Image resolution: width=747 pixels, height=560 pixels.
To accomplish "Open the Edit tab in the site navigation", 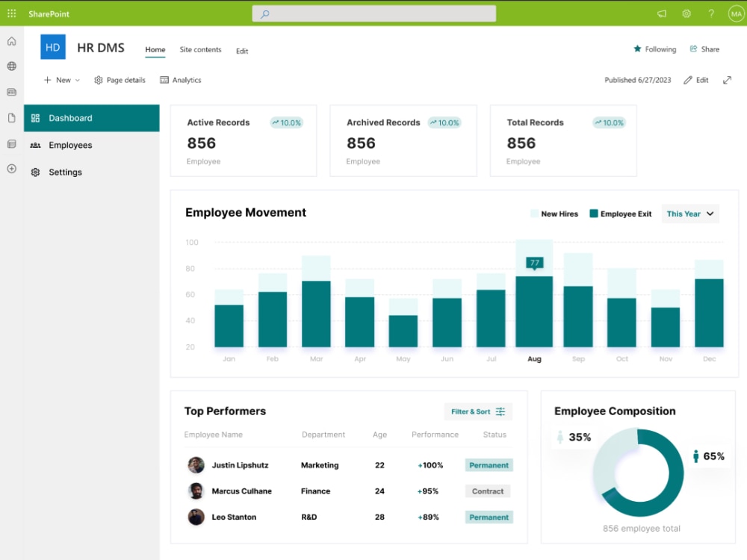I will pyautogui.click(x=242, y=51).
